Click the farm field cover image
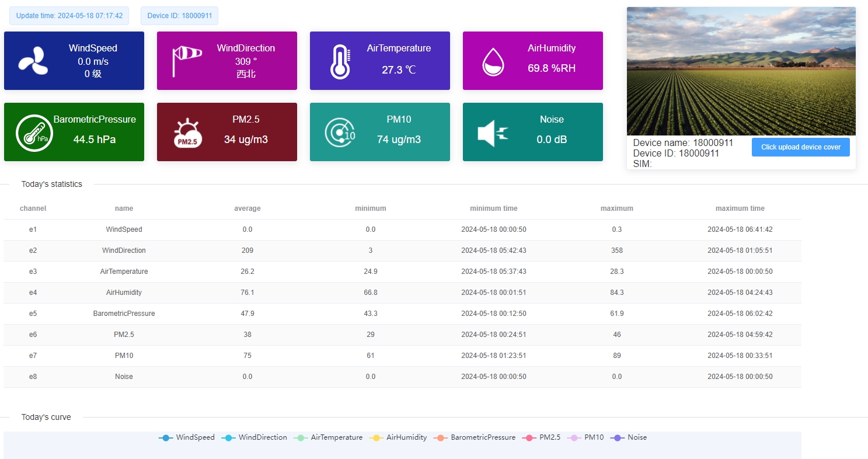Viewport: 868px width, 459px height. [x=741, y=71]
